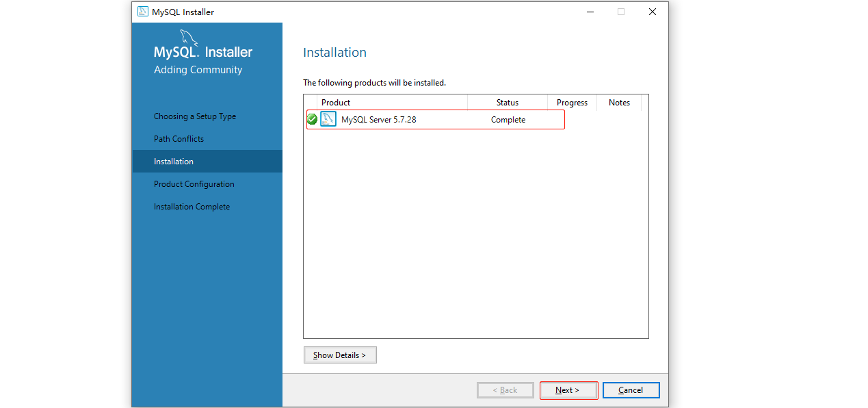Close the MySQL Installer window
The height and width of the screenshot is (408, 868).
pos(653,12)
